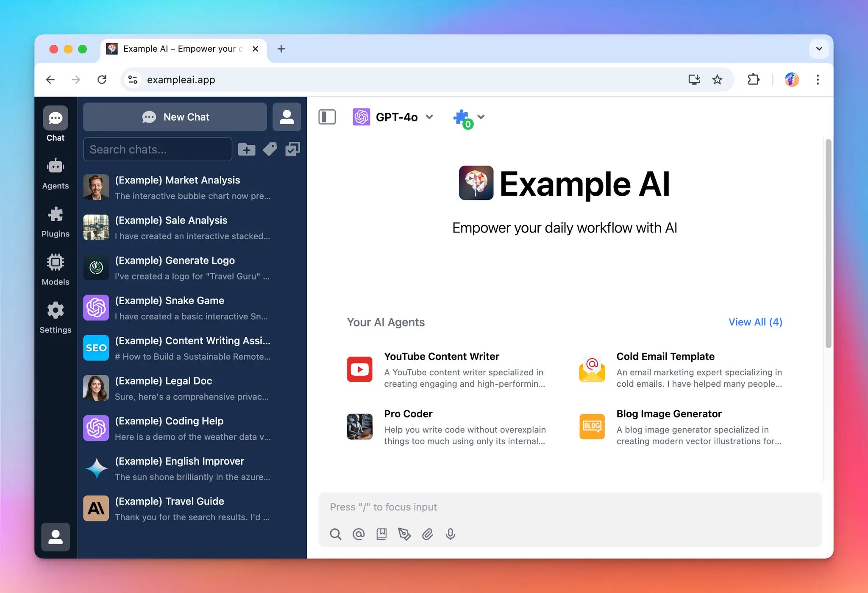Image resolution: width=868 pixels, height=593 pixels.
Task: Open the user account icon at sidebar bottom
Action: [56, 537]
